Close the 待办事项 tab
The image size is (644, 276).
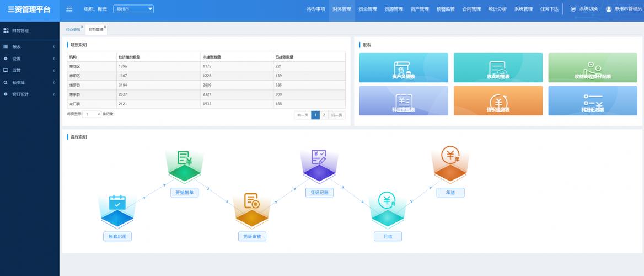(x=82, y=27)
